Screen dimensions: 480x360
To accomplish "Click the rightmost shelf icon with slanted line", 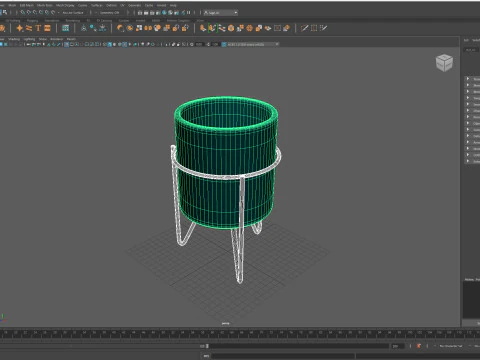I will [323, 28].
